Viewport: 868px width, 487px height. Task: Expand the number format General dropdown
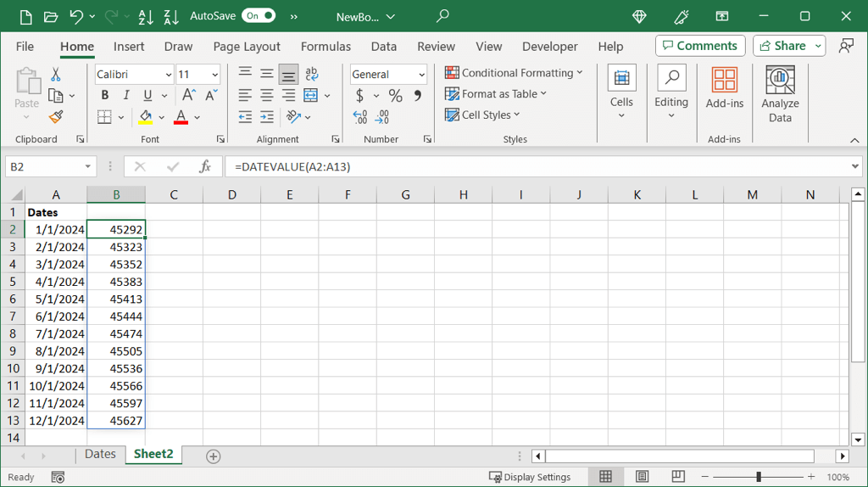coord(421,75)
